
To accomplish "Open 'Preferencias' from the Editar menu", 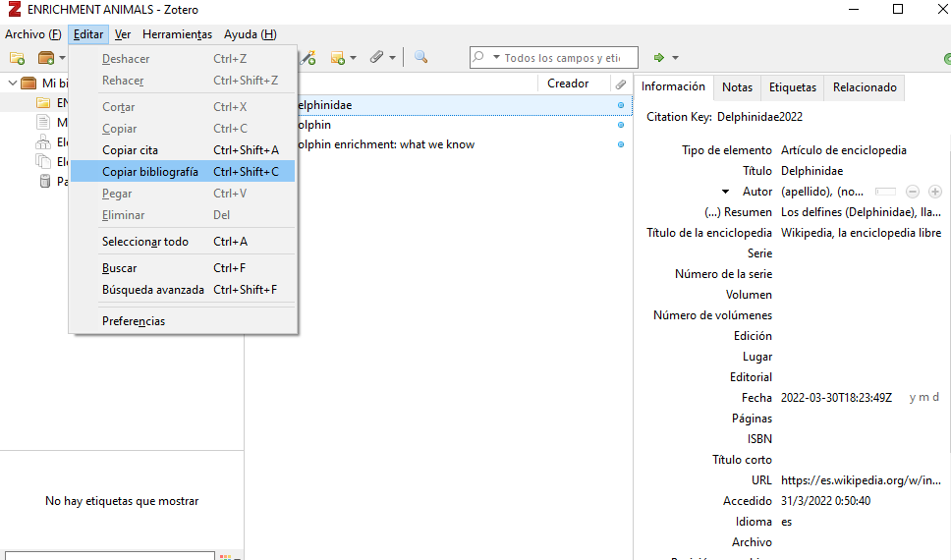I will 183,321.
